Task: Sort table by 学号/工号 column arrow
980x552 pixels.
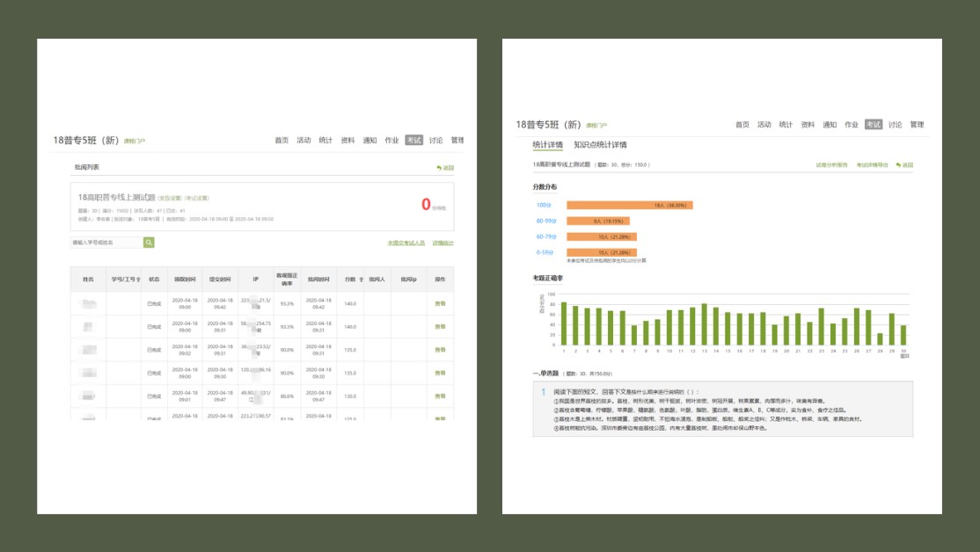Action: coord(138,280)
